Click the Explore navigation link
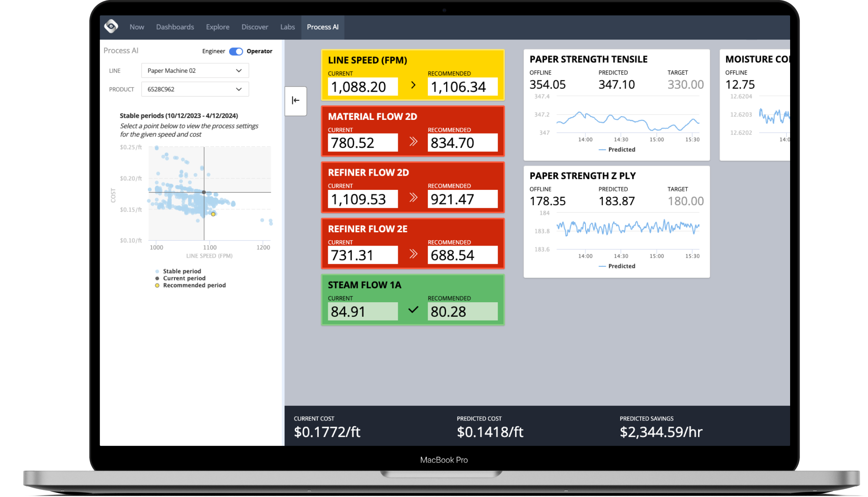This screenshot has width=868, height=497. [x=217, y=27]
